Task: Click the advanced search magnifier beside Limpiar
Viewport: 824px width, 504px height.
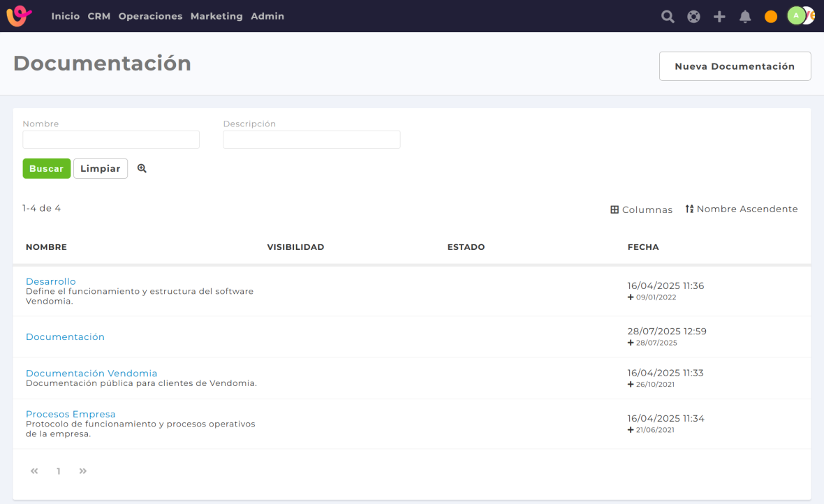Action: [x=142, y=168]
